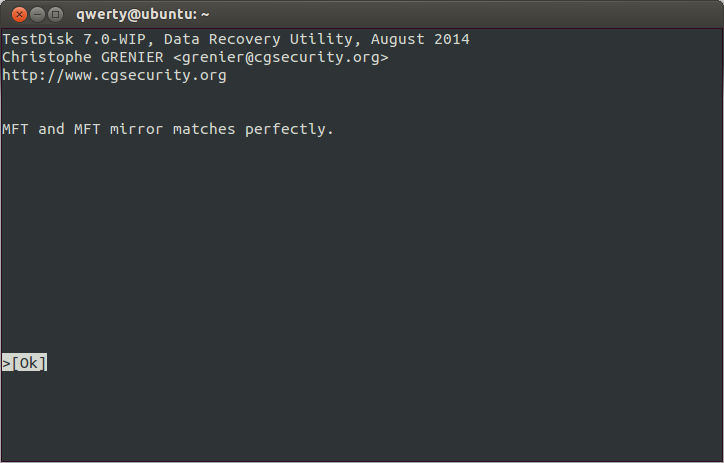Click the August 2014 date text
The width and height of the screenshot is (724, 463).
point(420,39)
